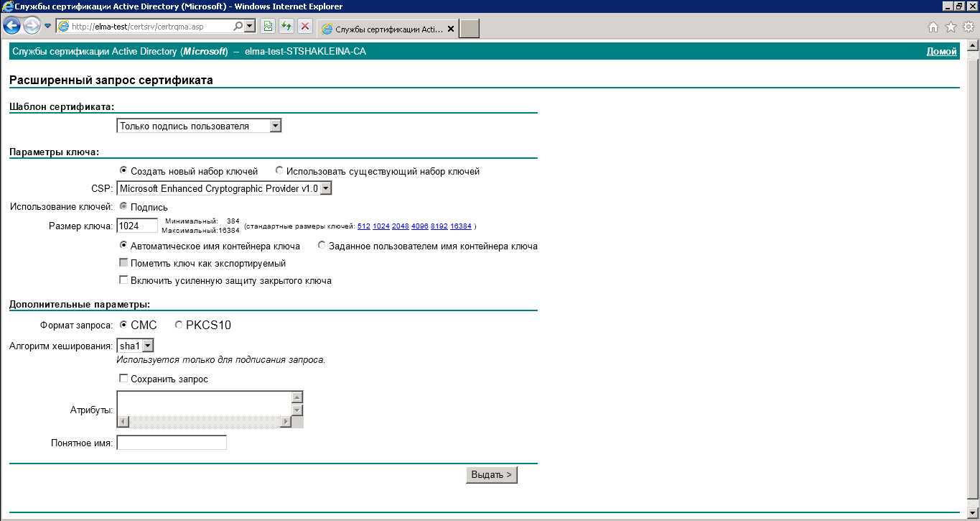This screenshot has width=980, height=521.
Task: Click the 'Выдать >' submit button
Action: point(491,475)
